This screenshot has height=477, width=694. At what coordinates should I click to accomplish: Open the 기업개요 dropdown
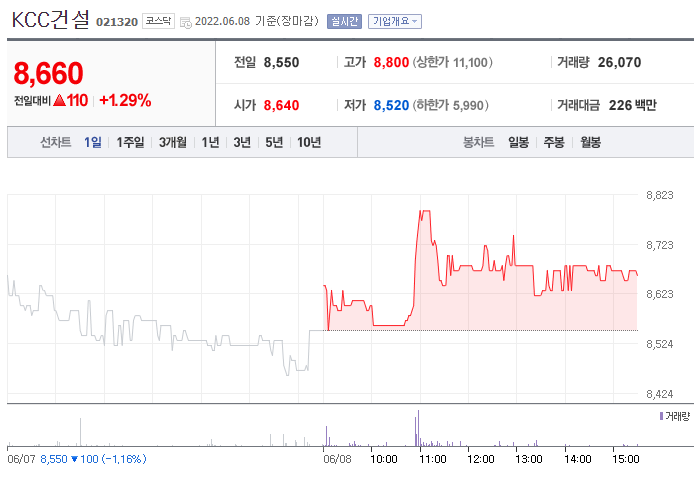[x=395, y=21]
